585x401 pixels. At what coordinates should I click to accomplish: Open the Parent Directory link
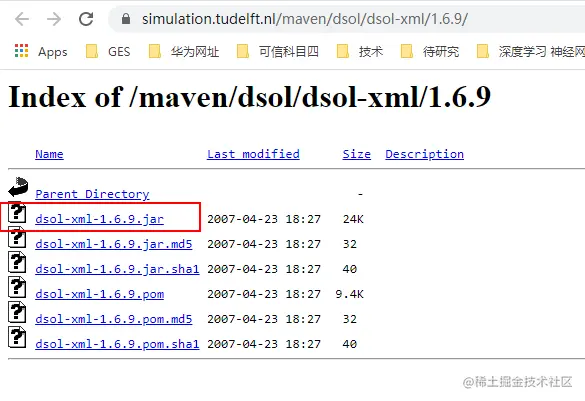(x=92, y=194)
